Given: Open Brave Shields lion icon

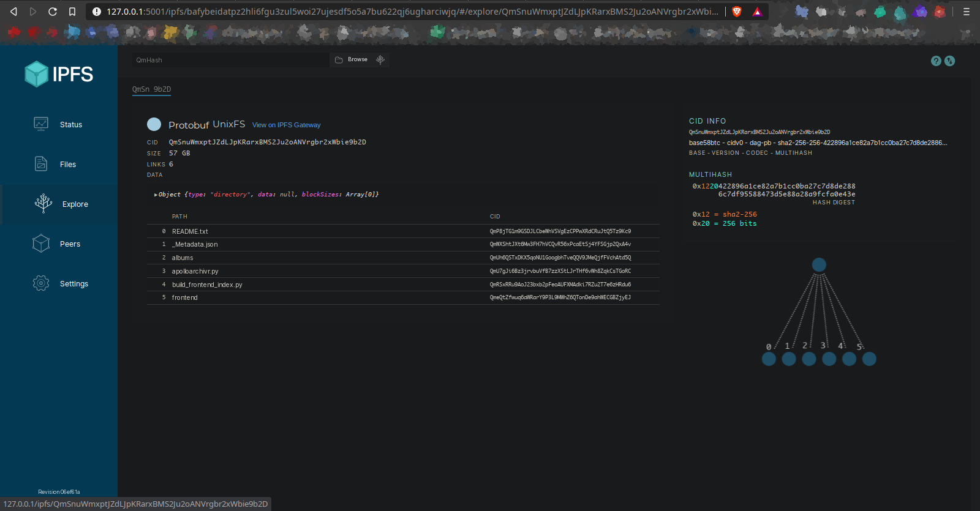Looking at the screenshot, I should (x=737, y=12).
